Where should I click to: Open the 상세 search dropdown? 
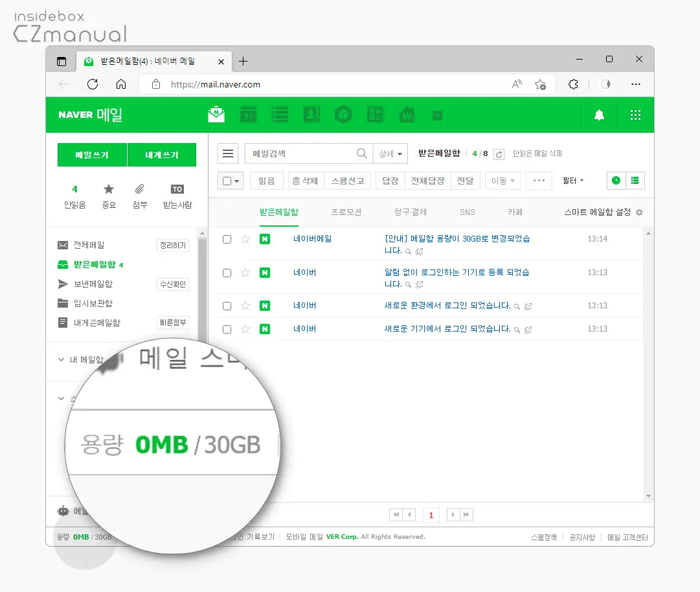(x=391, y=154)
